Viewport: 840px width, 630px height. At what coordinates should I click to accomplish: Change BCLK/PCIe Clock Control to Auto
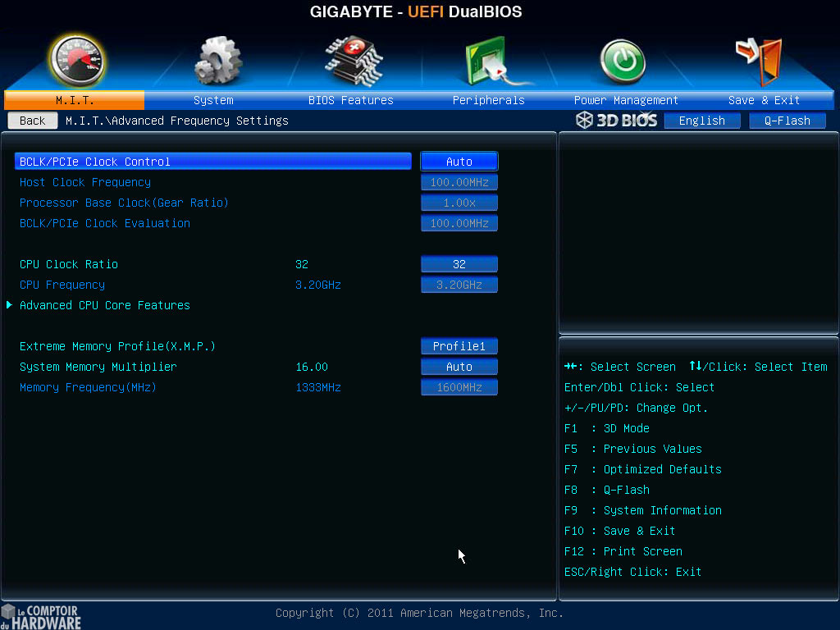coord(459,161)
